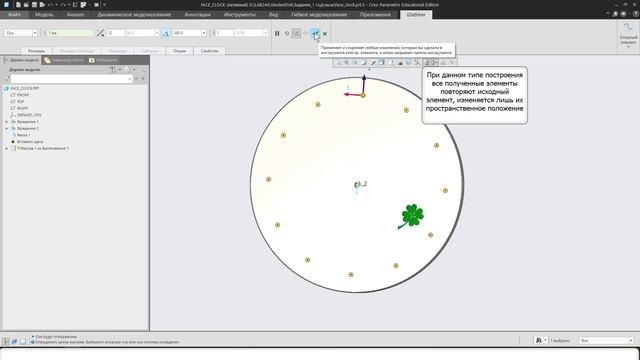Click Close window icon in quick access toolbar
Viewport: 640px width, 360px height.
[x=96, y=4]
